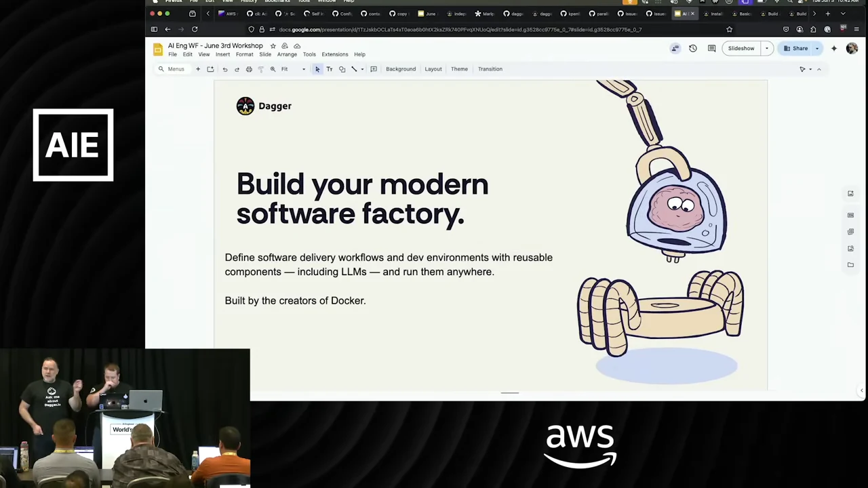
Task: Choose new slide with layout
Action: point(210,69)
